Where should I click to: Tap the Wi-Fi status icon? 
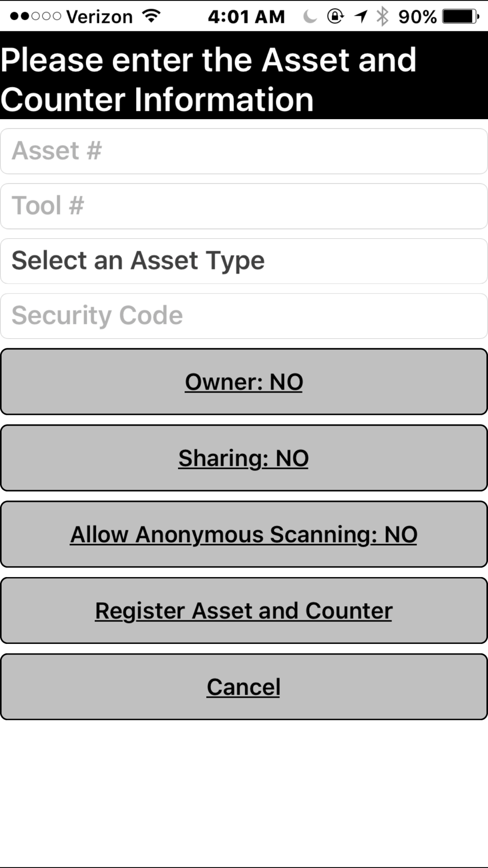152,17
